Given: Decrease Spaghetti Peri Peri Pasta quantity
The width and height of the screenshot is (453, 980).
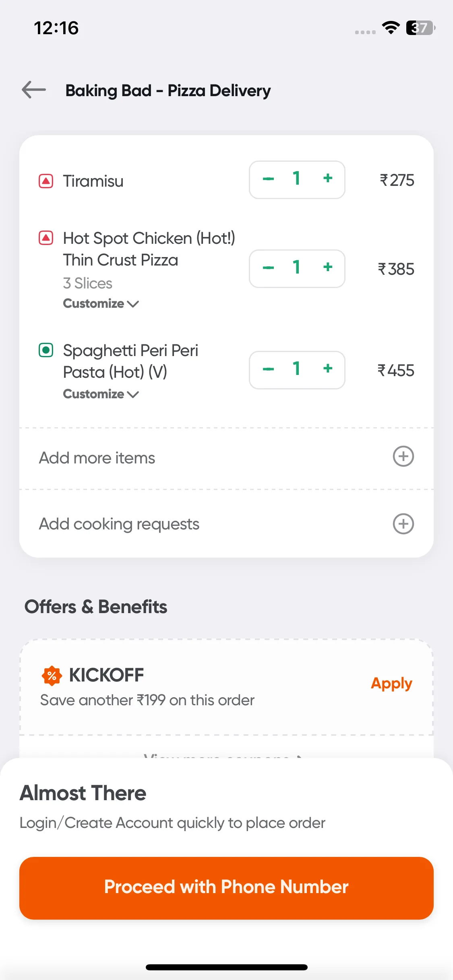Looking at the screenshot, I should [268, 369].
